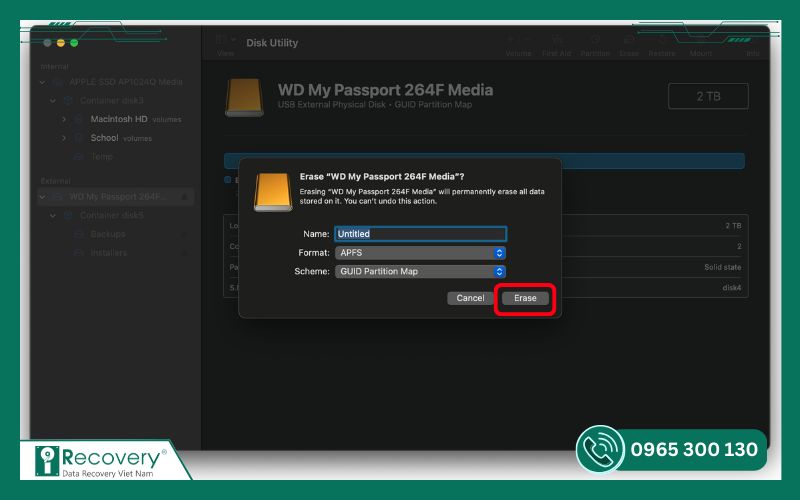The height and width of the screenshot is (500, 800).
Task: Click the Mount toolbar icon
Action: click(701, 40)
